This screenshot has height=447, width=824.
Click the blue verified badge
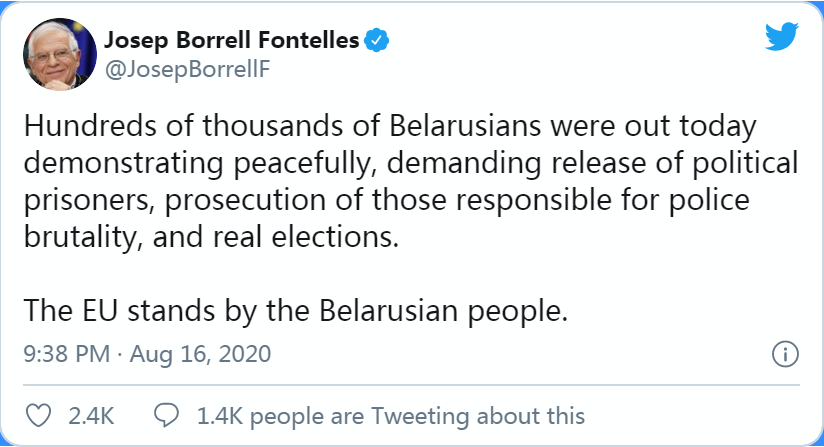pyautogui.click(x=377, y=41)
